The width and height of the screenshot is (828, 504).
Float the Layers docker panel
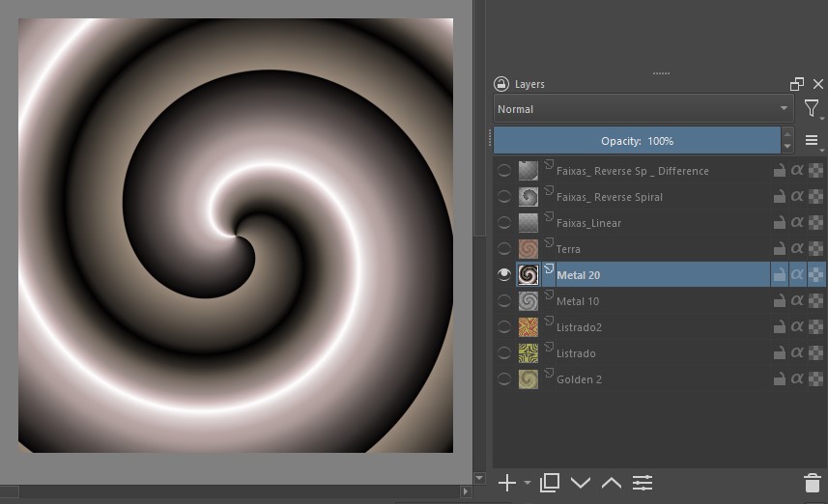[x=797, y=84]
